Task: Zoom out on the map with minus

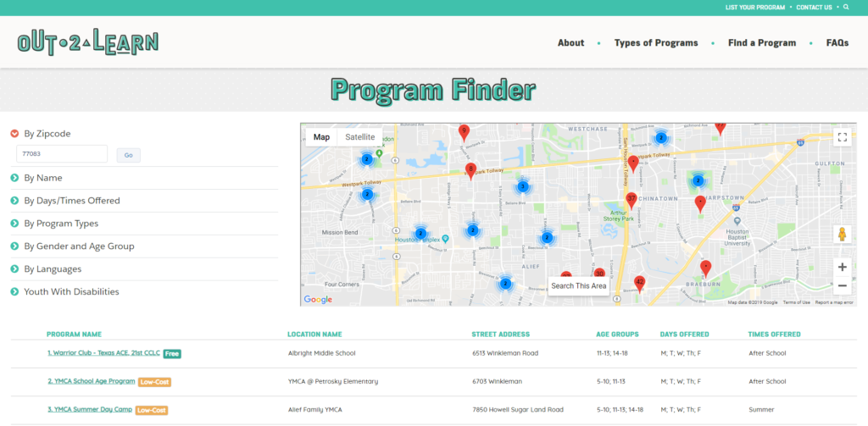Action: click(x=842, y=285)
